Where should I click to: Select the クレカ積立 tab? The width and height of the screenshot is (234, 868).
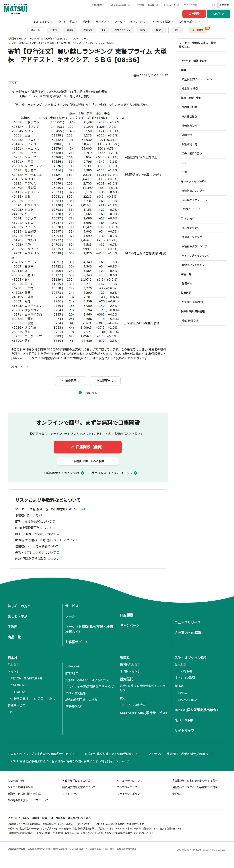[x=198, y=30]
